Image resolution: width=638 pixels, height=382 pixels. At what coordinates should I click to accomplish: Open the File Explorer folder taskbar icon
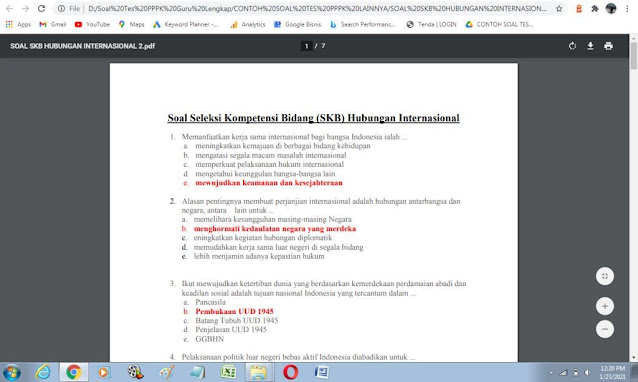258,372
